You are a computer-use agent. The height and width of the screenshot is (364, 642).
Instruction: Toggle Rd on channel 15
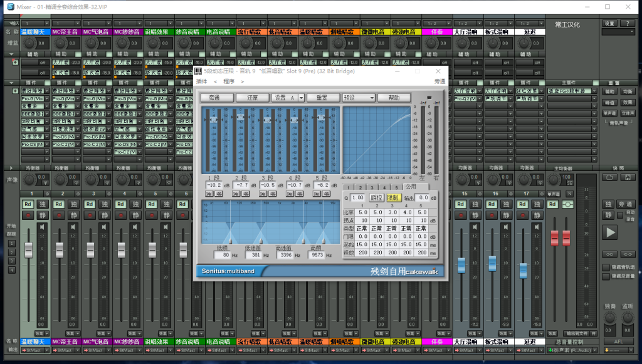[461, 204]
